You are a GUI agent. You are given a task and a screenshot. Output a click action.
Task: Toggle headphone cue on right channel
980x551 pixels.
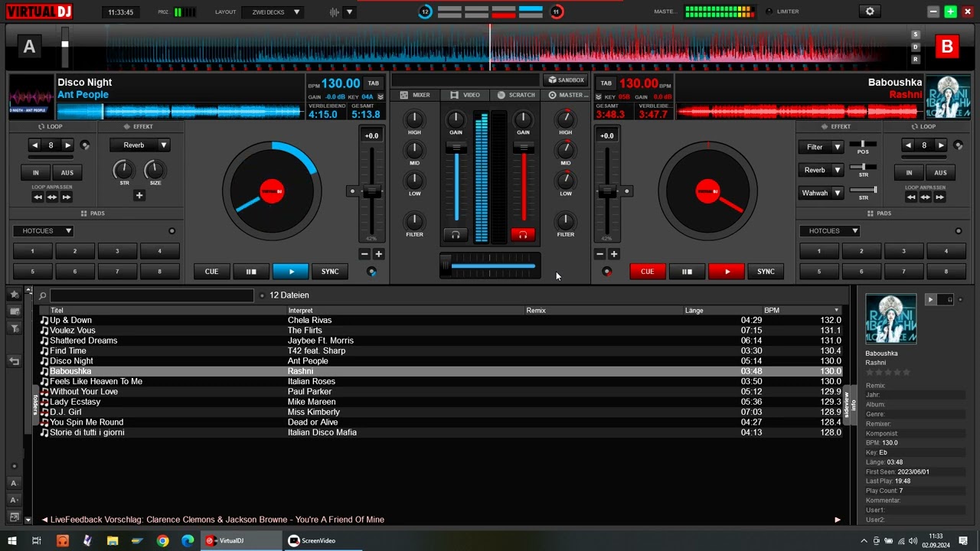pyautogui.click(x=523, y=235)
